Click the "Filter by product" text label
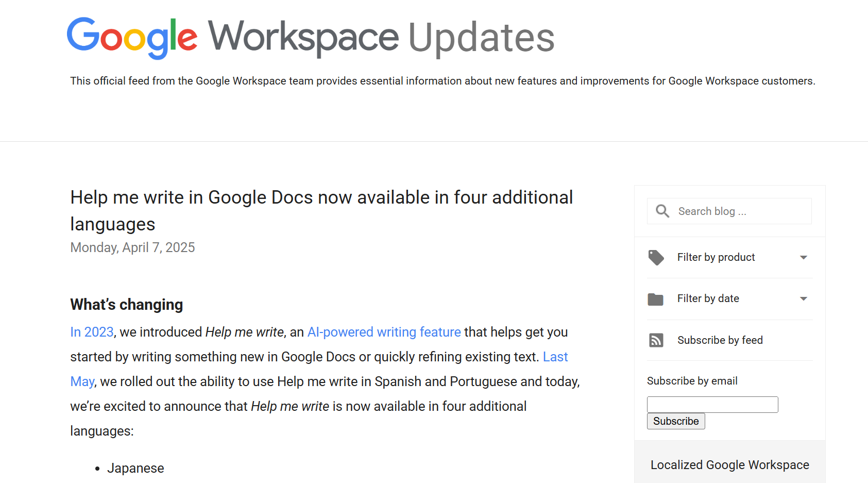The width and height of the screenshot is (868, 483). [716, 257]
